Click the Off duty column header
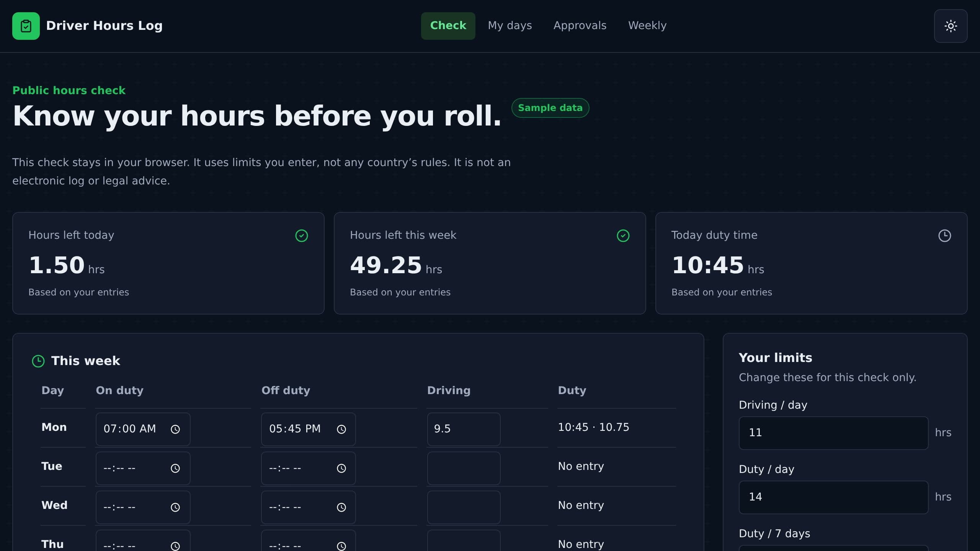The width and height of the screenshot is (980, 551). click(x=286, y=390)
